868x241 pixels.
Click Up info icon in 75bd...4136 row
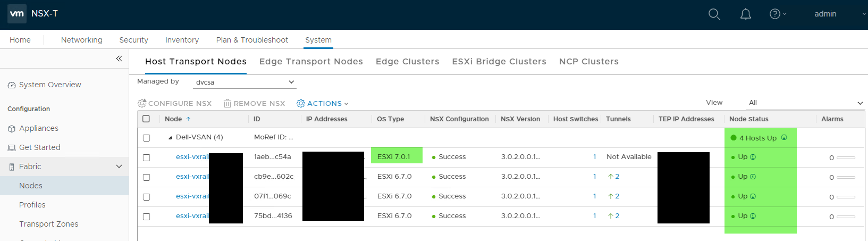tap(753, 216)
